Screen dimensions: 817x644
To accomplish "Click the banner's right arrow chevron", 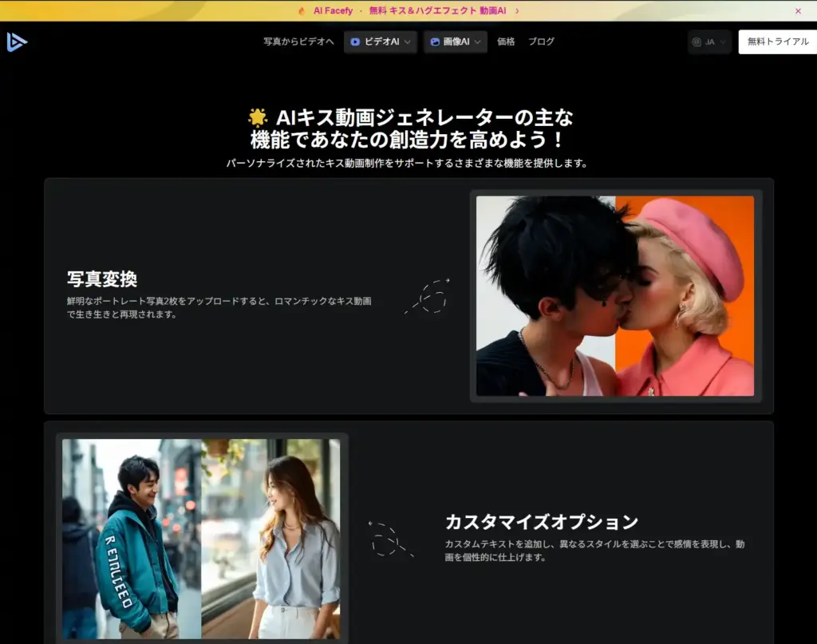I will point(517,11).
